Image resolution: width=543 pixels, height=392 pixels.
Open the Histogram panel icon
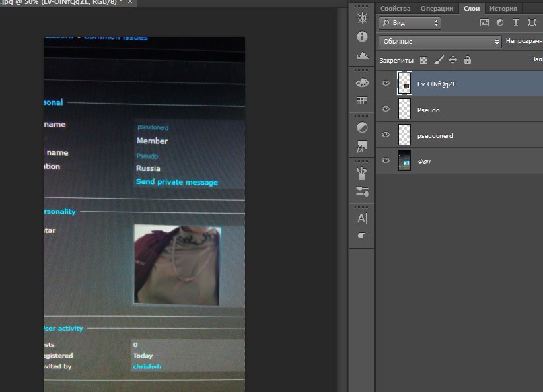[362, 56]
